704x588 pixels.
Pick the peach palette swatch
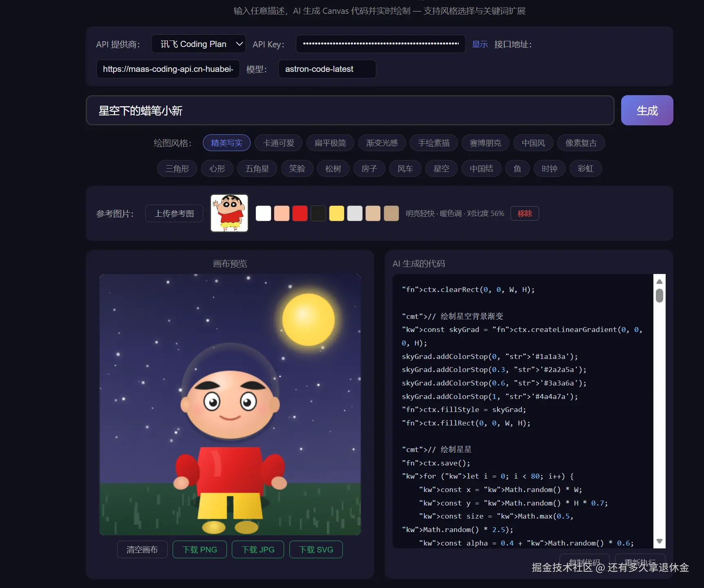pos(282,214)
